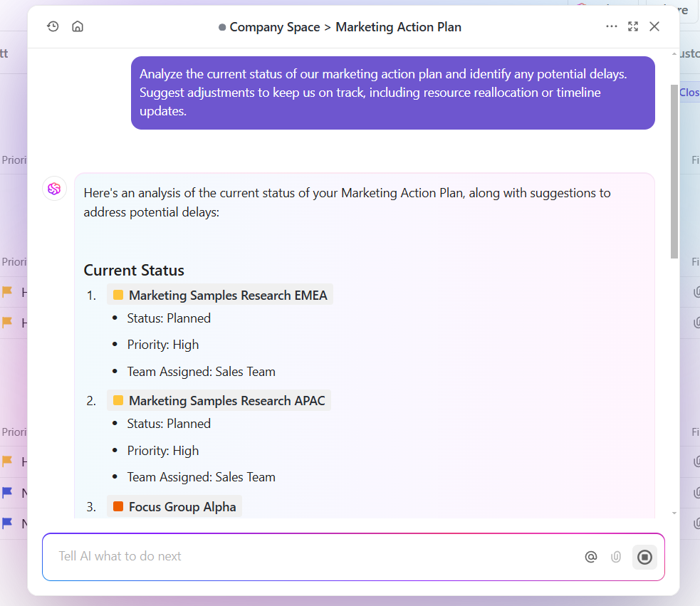Click Marketing Action Plan breadcrumb

pyautogui.click(x=398, y=27)
